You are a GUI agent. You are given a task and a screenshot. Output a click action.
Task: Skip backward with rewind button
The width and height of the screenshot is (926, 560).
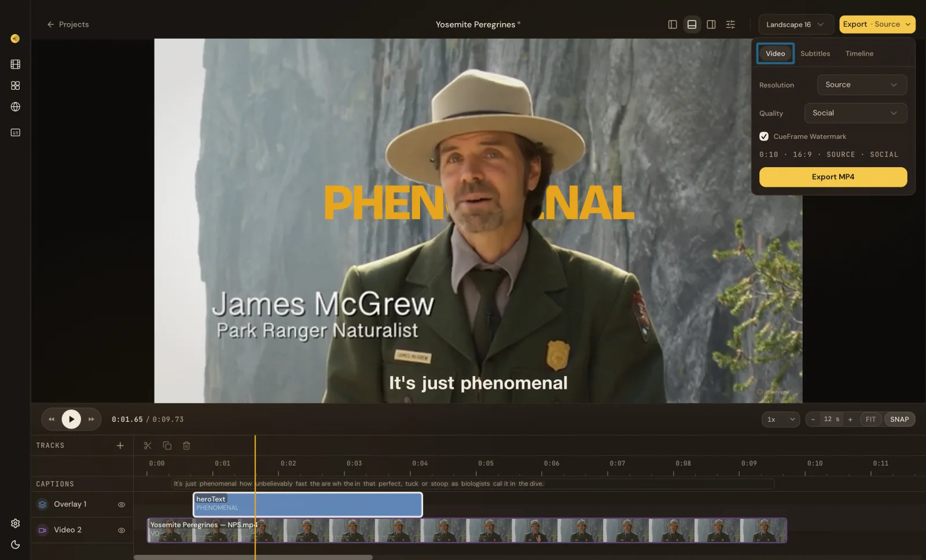(x=52, y=419)
